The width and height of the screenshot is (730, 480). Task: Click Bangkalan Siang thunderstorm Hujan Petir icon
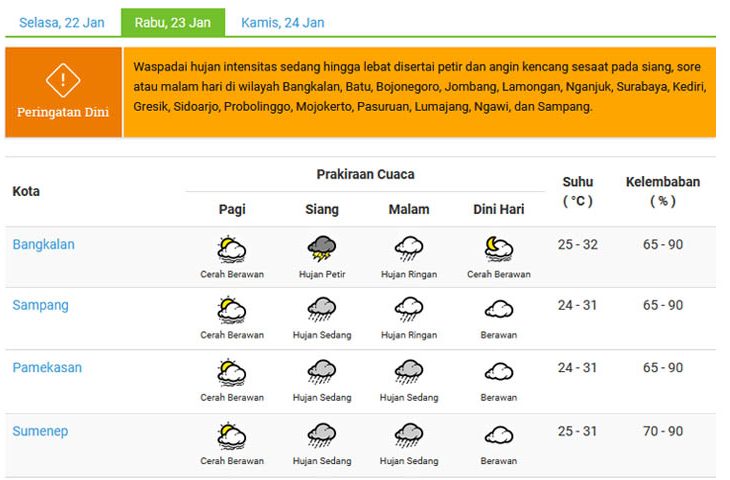pyautogui.click(x=322, y=249)
